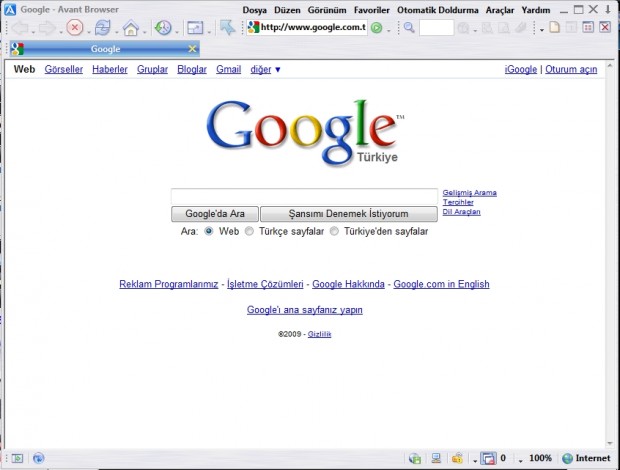620x470 pixels.
Task: Click the tile windows grid icon
Action: click(588, 28)
